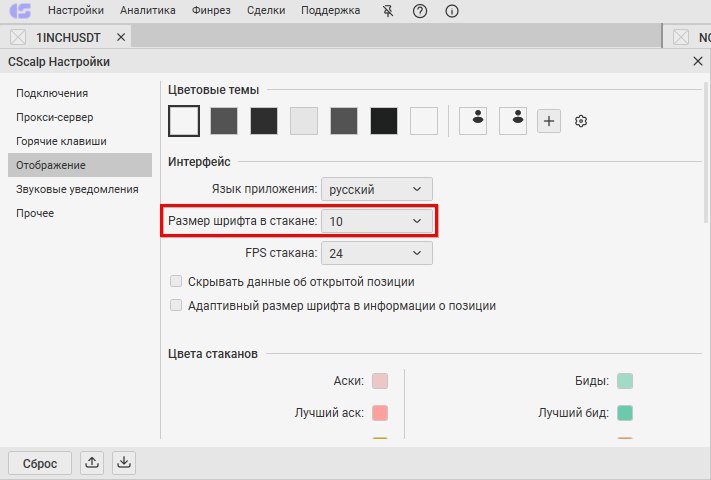Open the Настройки menu
Viewport: 711px width, 480px height.
point(76,10)
